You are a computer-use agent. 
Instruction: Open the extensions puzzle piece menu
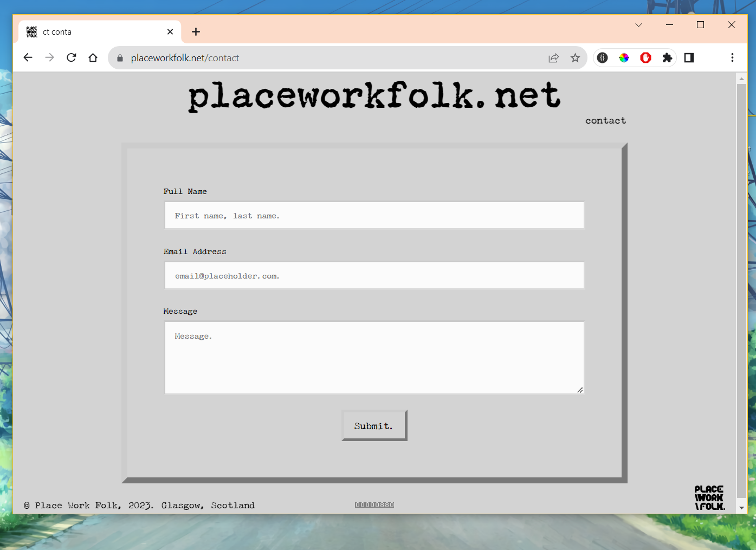click(x=667, y=58)
